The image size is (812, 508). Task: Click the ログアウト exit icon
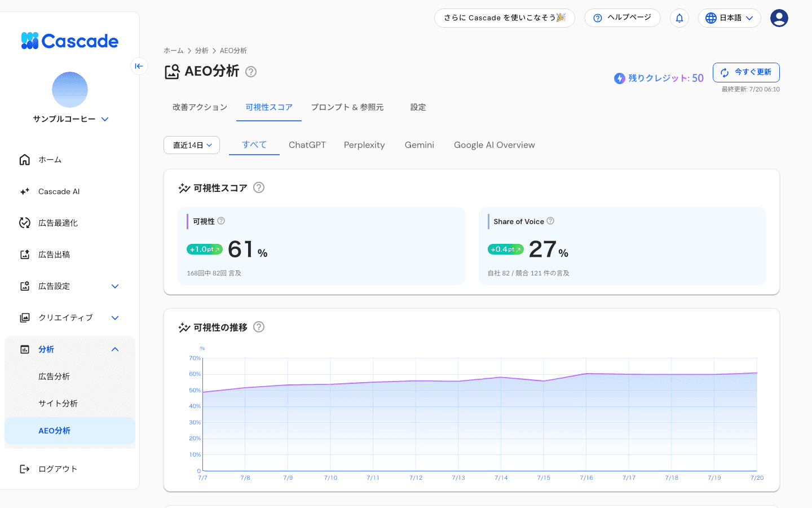click(x=25, y=469)
